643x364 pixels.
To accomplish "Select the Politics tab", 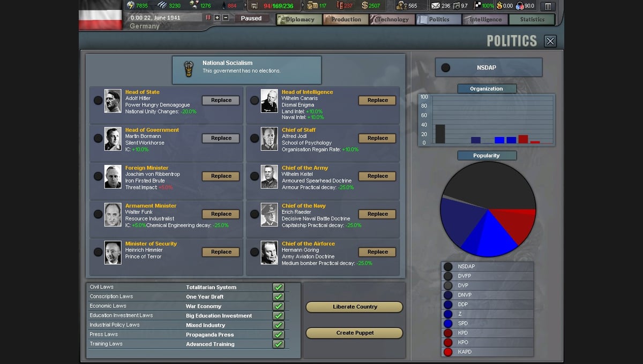I will coord(439,19).
